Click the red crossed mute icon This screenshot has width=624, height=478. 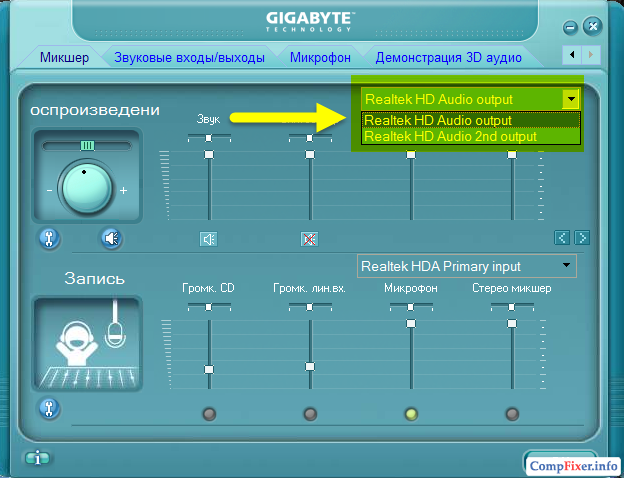click(309, 238)
